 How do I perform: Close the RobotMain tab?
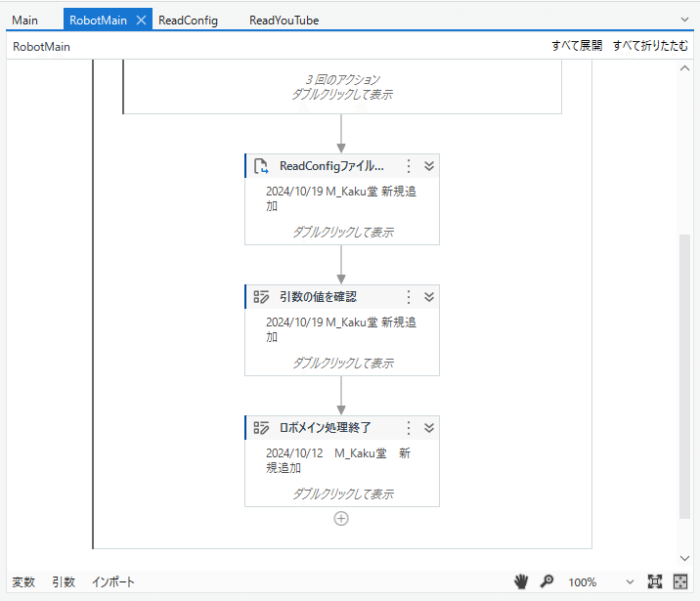point(141,21)
